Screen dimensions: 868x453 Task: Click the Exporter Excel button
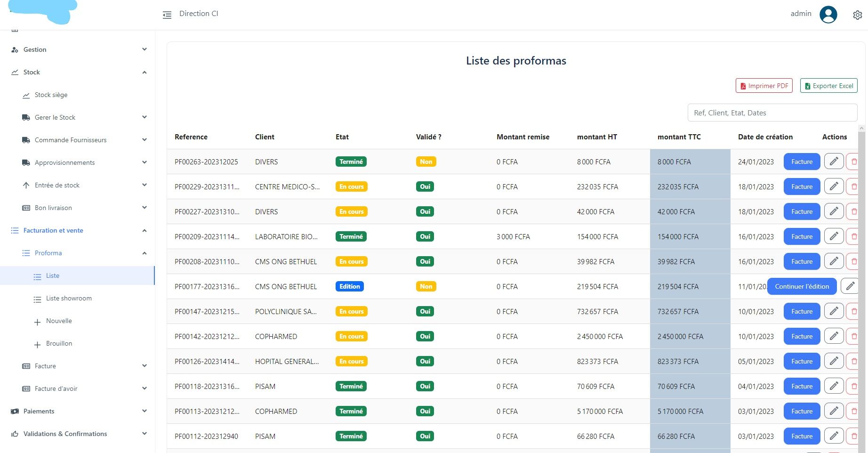(x=828, y=86)
